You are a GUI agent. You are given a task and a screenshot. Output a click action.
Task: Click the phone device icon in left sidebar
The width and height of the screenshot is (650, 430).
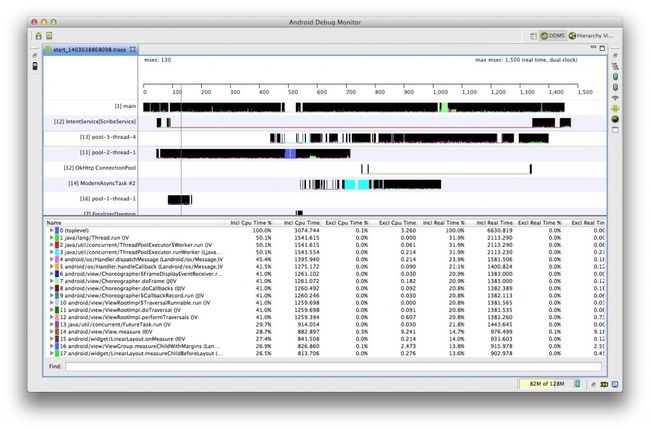click(37, 66)
